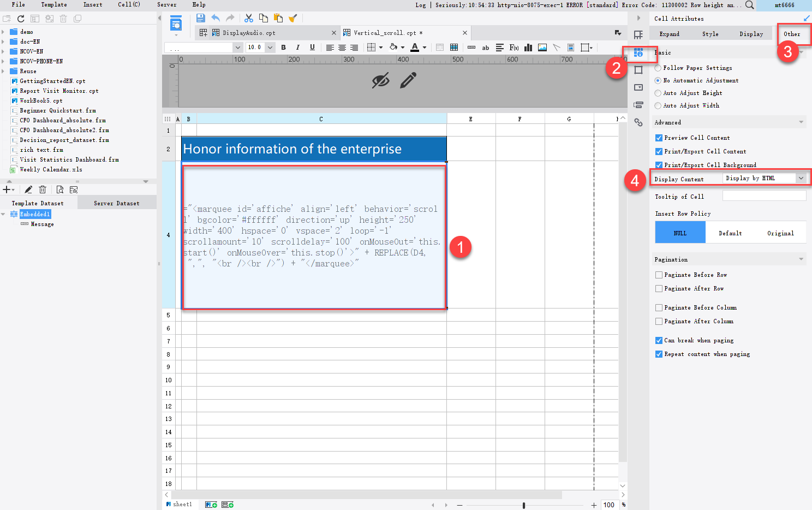Insert an image into the cell

[542, 48]
